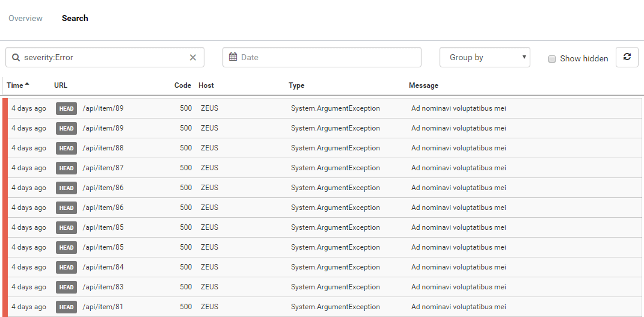
Task: Open the /api/item/88 log entry
Action: (x=322, y=148)
